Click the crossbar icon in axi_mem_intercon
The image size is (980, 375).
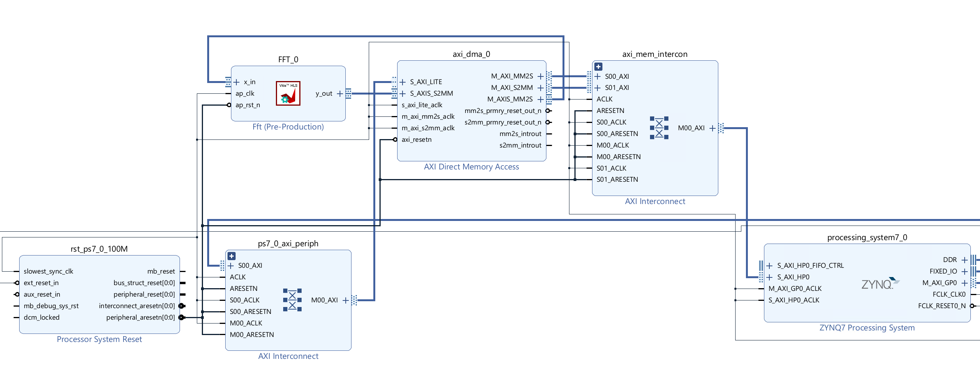(659, 128)
